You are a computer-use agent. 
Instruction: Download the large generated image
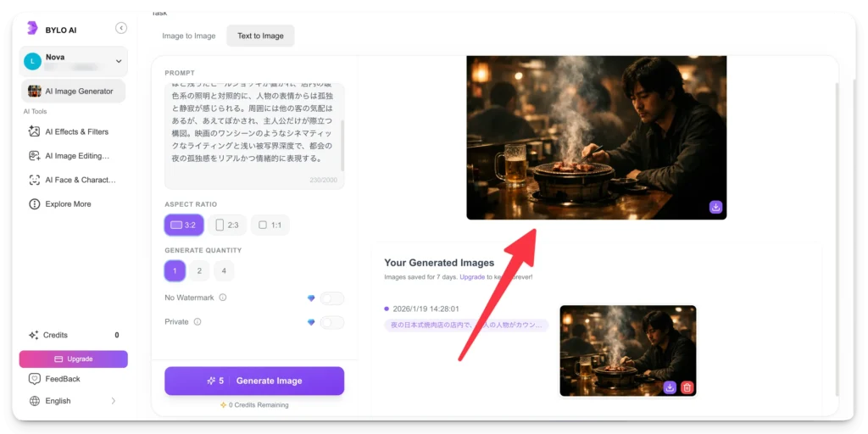(x=715, y=208)
